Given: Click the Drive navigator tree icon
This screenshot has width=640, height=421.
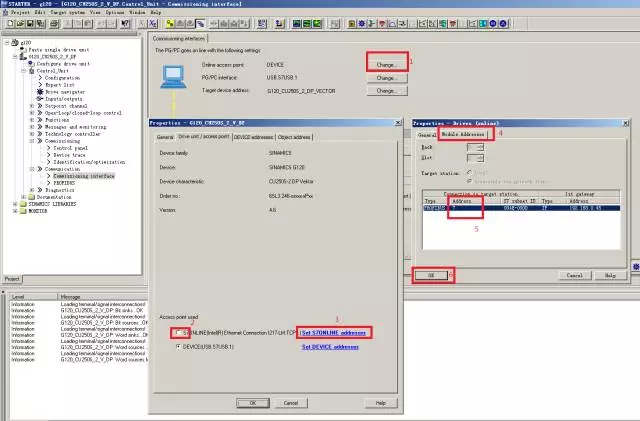Looking at the screenshot, I should point(40,91).
